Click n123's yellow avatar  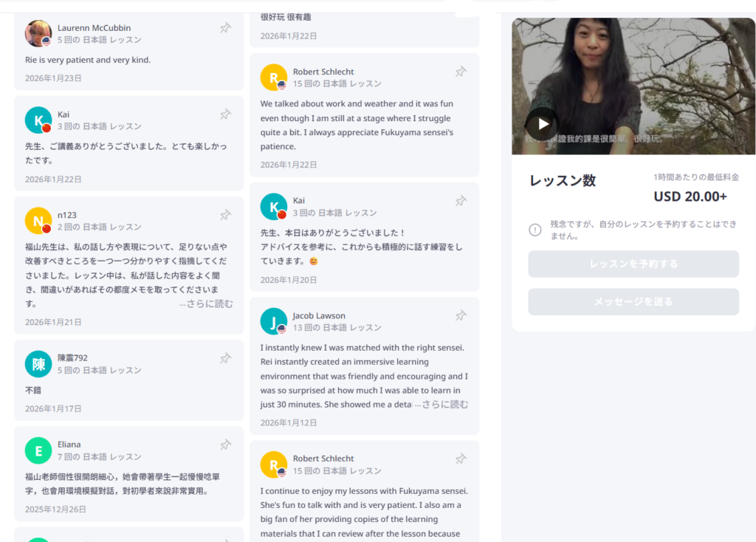point(38,221)
